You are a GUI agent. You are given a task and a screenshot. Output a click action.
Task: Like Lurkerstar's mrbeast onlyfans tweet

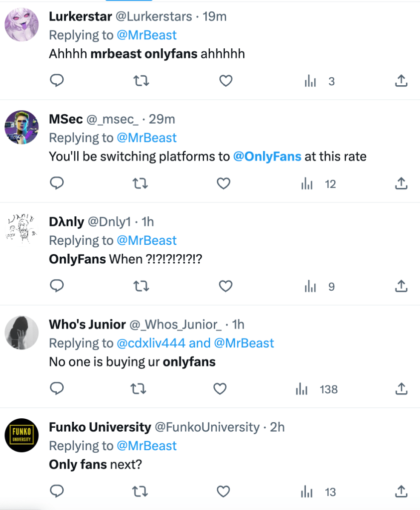click(226, 81)
